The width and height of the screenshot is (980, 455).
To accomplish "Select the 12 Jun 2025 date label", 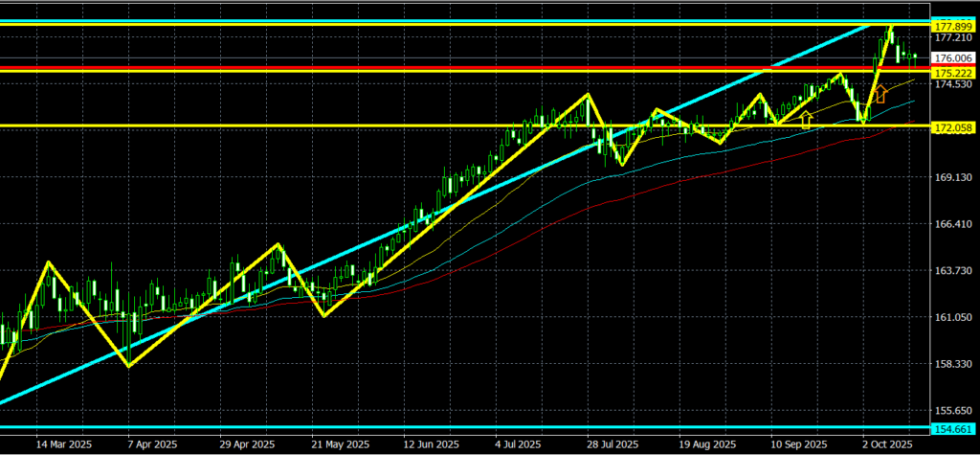I will [428, 445].
